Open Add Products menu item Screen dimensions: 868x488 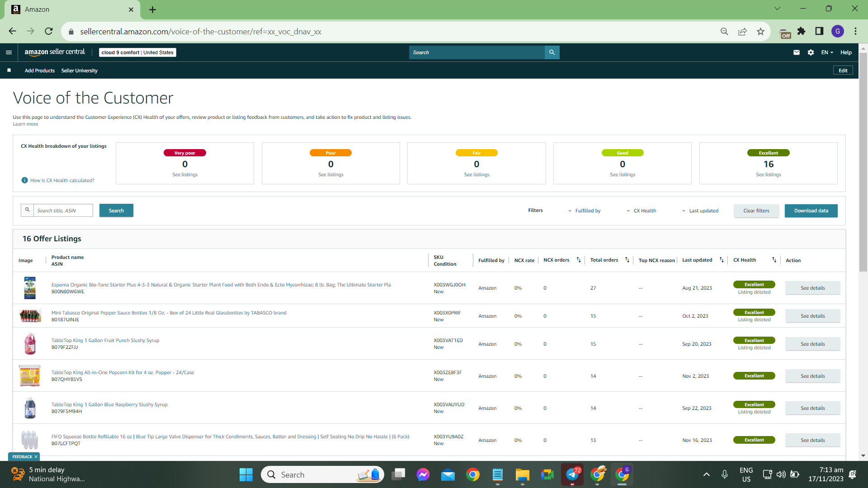(40, 70)
